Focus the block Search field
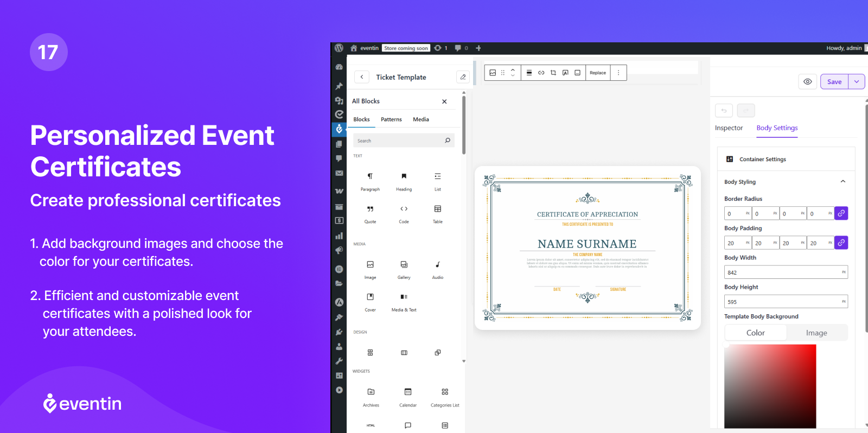The image size is (868, 433). click(404, 141)
